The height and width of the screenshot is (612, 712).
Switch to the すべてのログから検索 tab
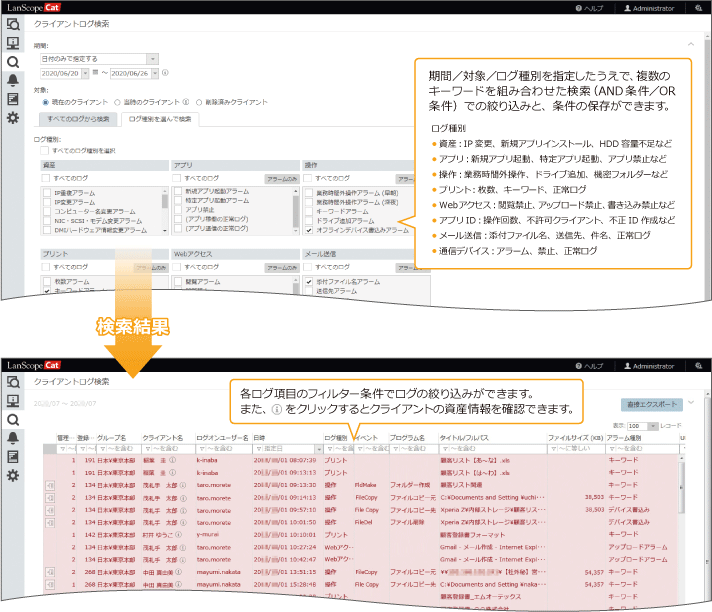point(76,120)
